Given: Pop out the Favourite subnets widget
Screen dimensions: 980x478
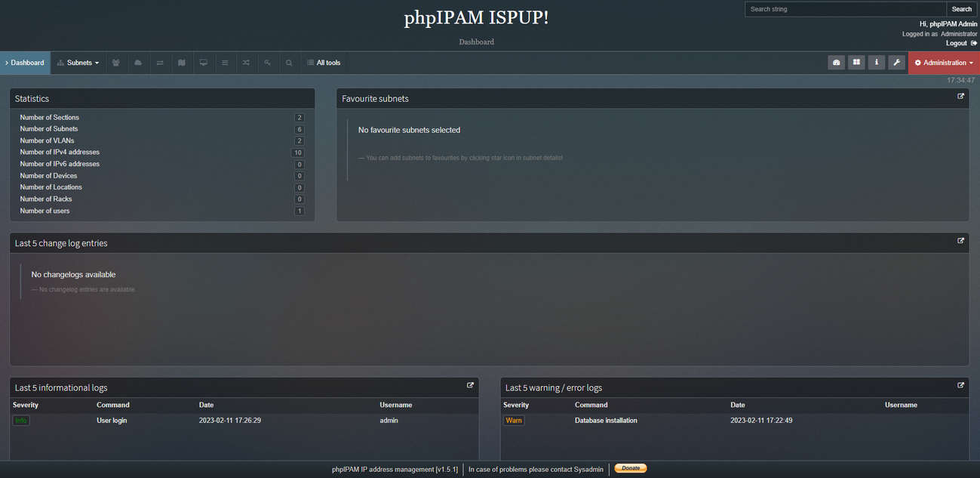Looking at the screenshot, I should [x=961, y=97].
